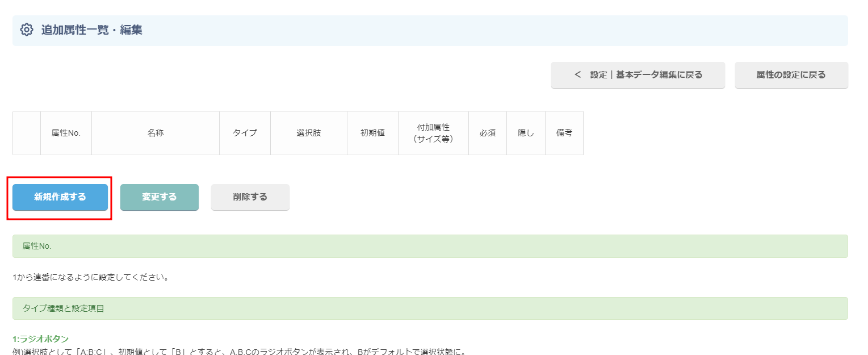The height and width of the screenshot is (355, 868).
Task: Click the 変更する button
Action: 160,197
